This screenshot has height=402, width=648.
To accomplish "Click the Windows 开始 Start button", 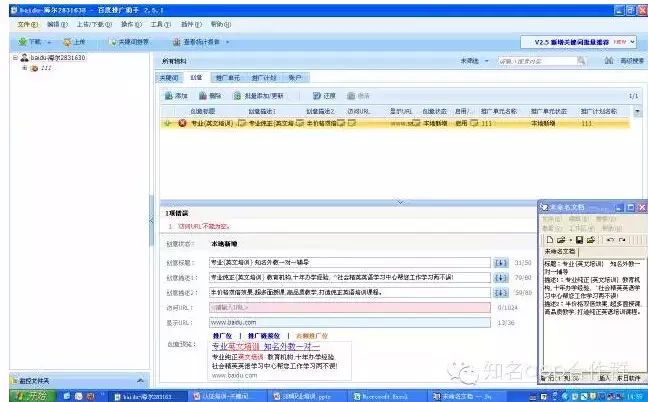I will point(33,396).
